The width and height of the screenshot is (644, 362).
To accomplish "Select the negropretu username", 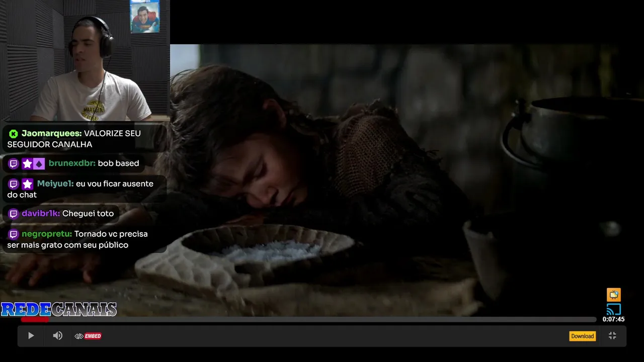I will (x=47, y=234).
